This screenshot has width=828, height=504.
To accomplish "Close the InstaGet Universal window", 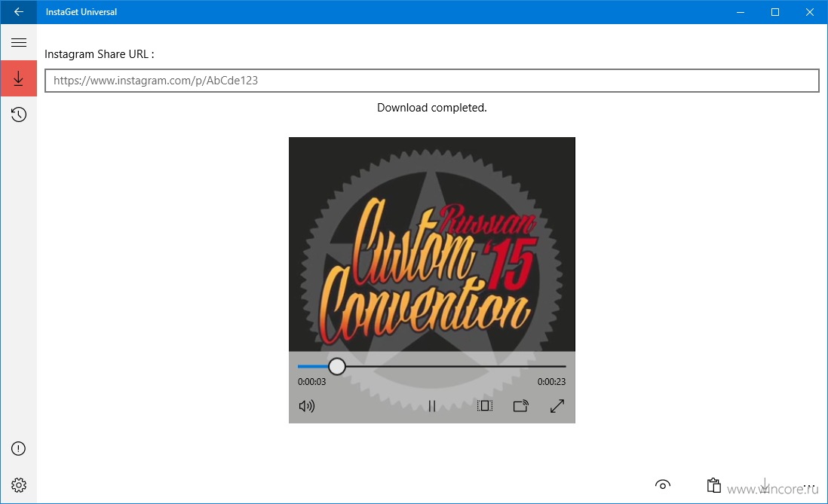I will (x=810, y=11).
